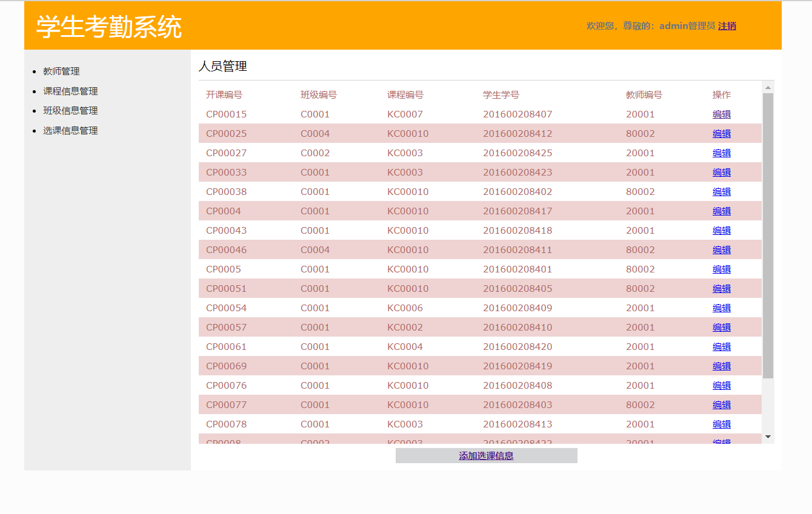Click 编辑 for row CP00033
Viewport: 812px width, 514px height.
coord(722,173)
